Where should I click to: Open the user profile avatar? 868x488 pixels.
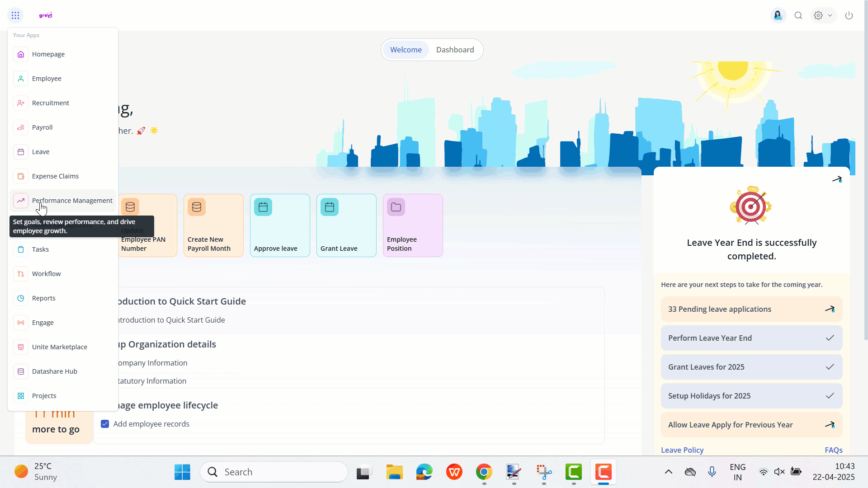[778, 15]
